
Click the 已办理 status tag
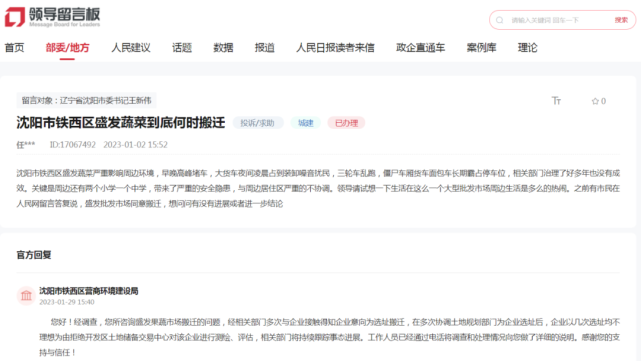pyautogui.click(x=346, y=123)
